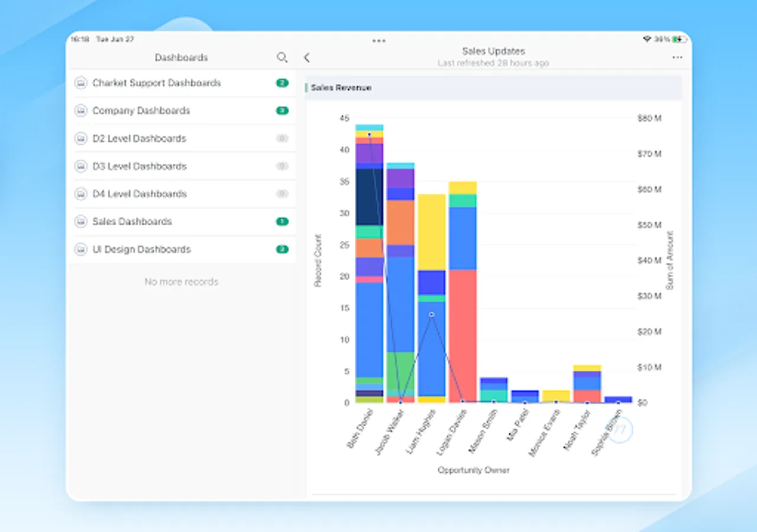Image resolution: width=757 pixels, height=532 pixels.
Task: Click the UI Design Dashboards folder icon
Action: tap(80, 249)
